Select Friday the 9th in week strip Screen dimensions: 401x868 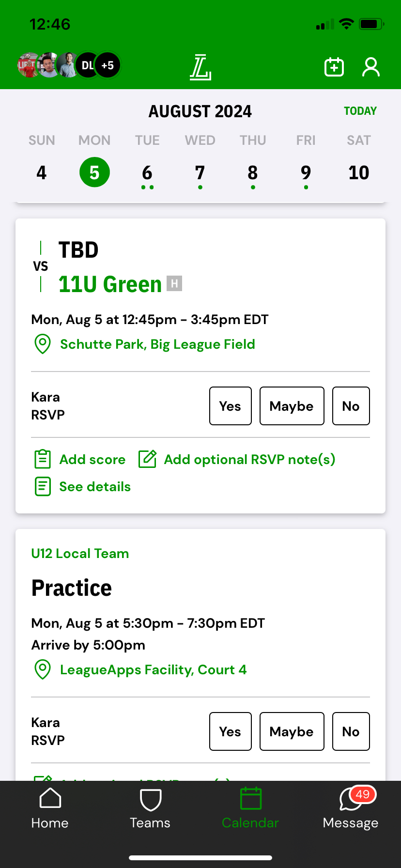[306, 173]
